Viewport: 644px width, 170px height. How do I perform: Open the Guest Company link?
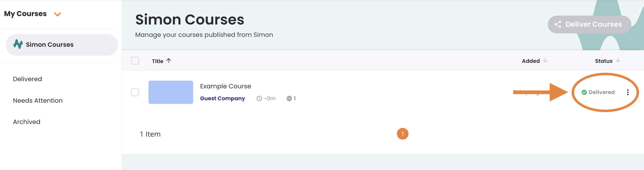[x=222, y=98]
